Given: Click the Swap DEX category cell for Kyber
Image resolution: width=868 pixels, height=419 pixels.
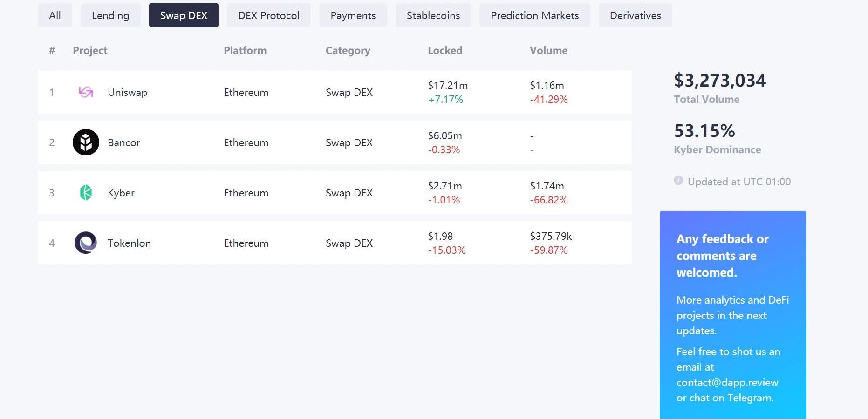Looking at the screenshot, I should pos(349,193).
